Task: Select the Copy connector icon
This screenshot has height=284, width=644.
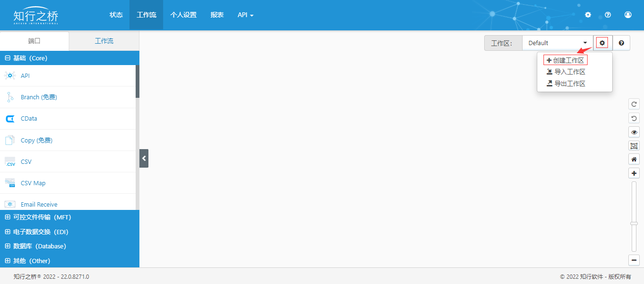Action: [x=10, y=140]
